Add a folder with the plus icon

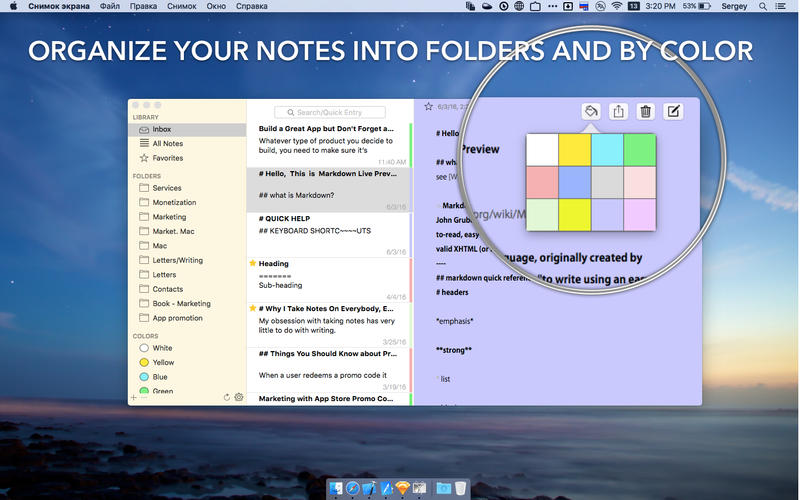tap(134, 397)
